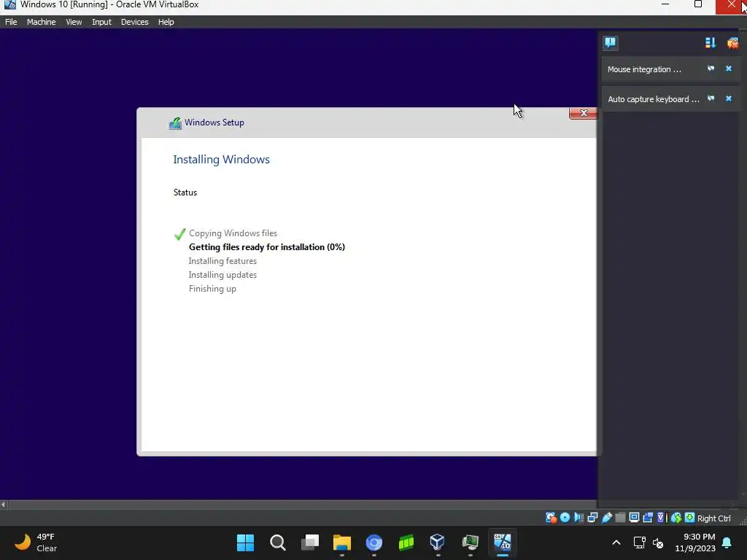Open the Input menu
The image size is (747, 560).
tap(101, 22)
